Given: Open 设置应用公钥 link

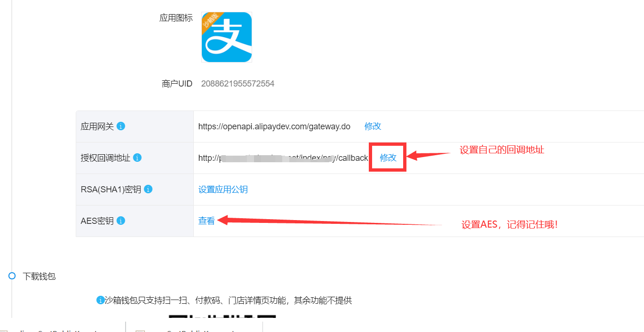Looking at the screenshot, I should [223, 190].
